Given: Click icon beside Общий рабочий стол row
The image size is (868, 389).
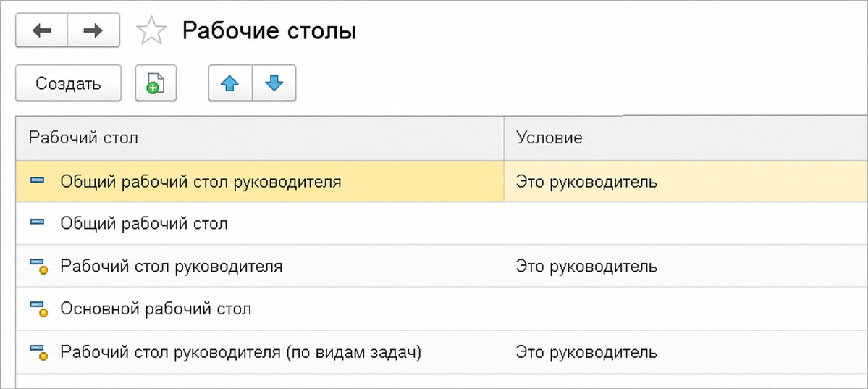Looking at the screenshot, I should 37,223.
